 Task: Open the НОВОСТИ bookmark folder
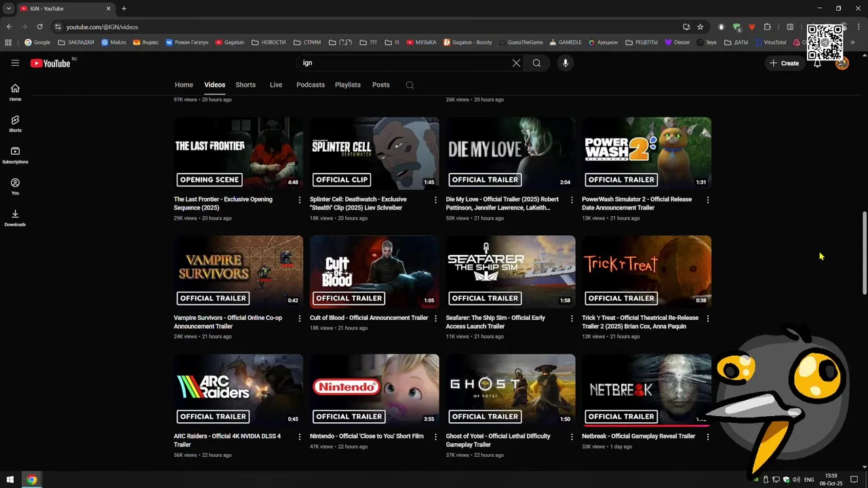pos(269,42)
